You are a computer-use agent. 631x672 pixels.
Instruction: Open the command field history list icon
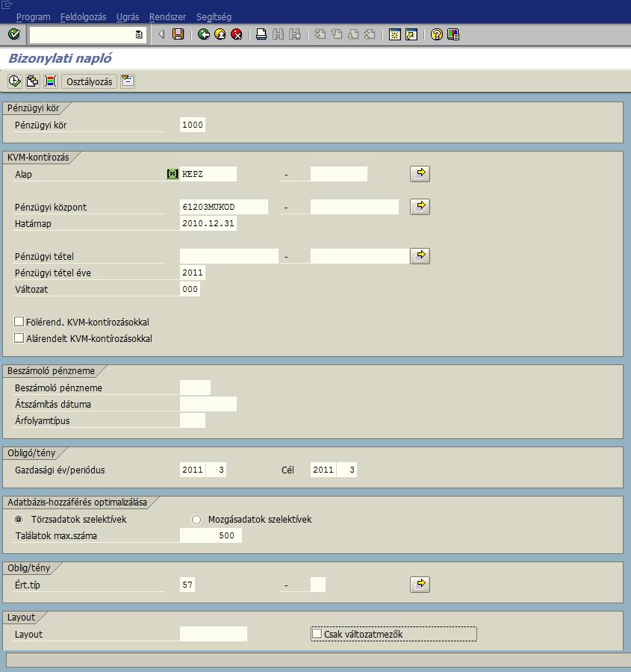pos(139,34)
